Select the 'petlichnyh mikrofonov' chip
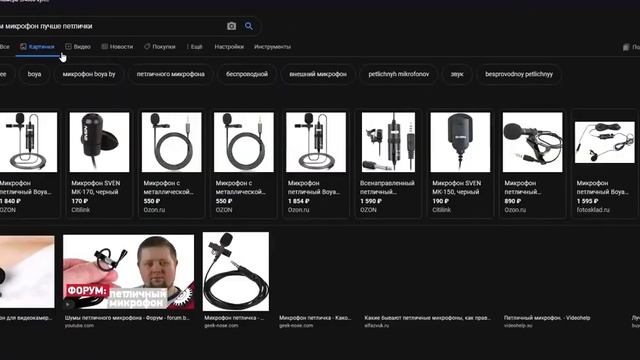The image size is (640, 360). click(x=399, y=74)
